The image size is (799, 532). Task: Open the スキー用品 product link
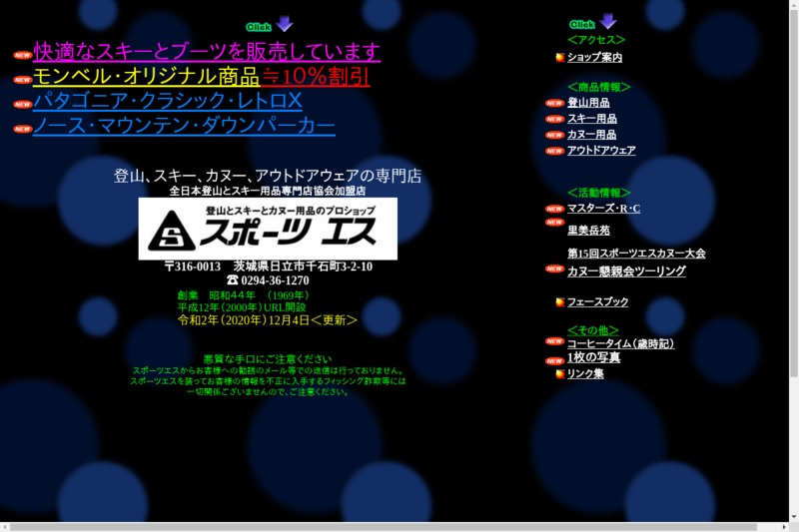click(592, 118)
